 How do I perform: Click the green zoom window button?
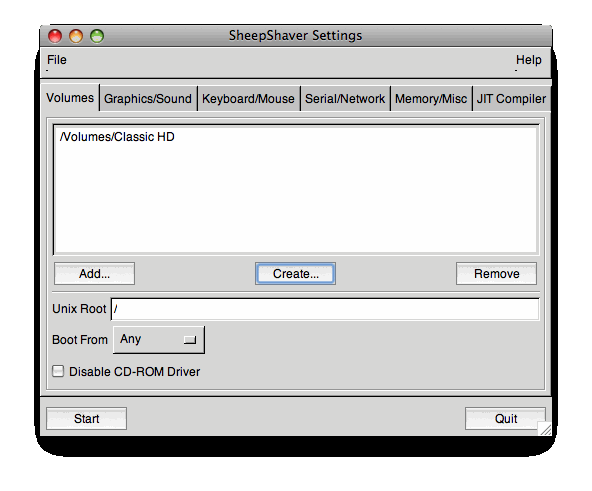pos(97,36)
